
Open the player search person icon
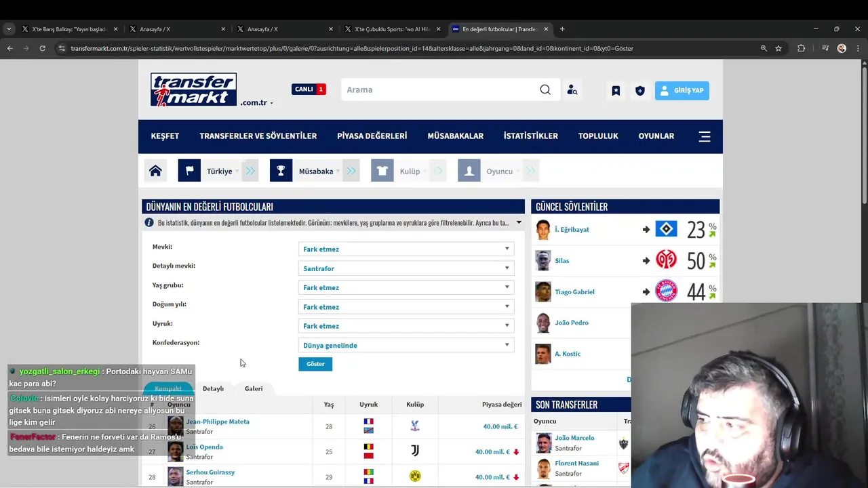click(572, 90)
